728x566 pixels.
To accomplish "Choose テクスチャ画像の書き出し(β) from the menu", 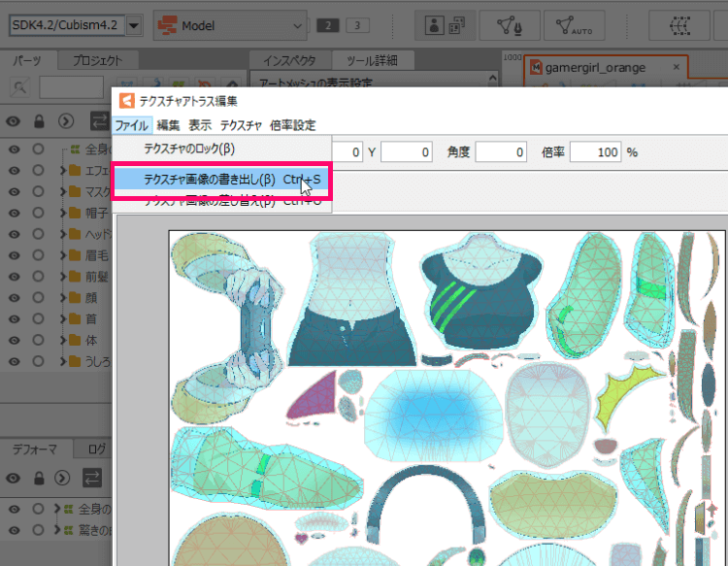I will coord(222,180).
